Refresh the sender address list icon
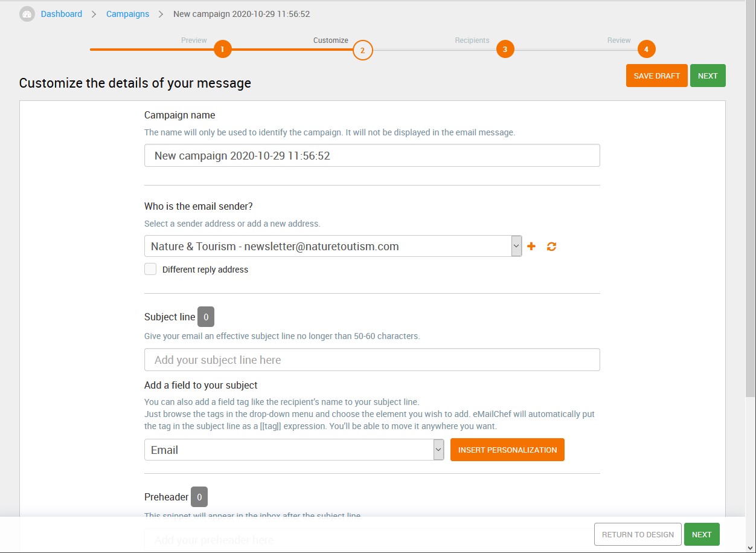Screen dimensions: 756x553 click(551, 246)
